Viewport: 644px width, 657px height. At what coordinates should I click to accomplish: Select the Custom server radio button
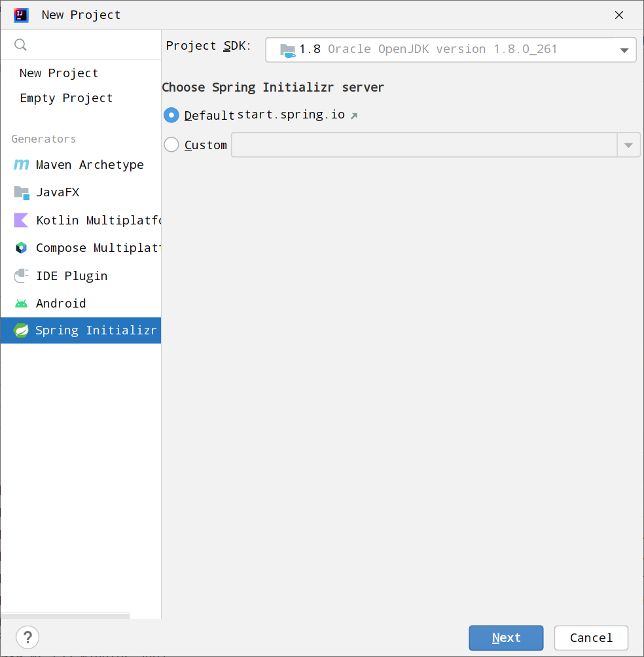pyautogui.click(x=171, y=145)
